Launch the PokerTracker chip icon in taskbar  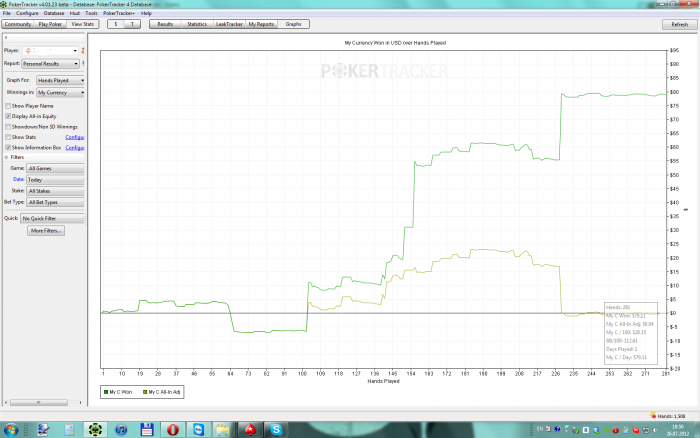pos(95,430)
